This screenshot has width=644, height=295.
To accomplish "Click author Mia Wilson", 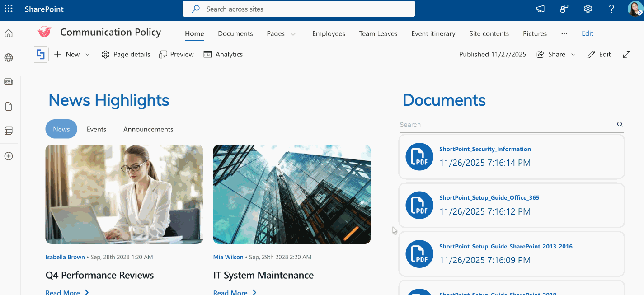I will click(x=228, y=257).
